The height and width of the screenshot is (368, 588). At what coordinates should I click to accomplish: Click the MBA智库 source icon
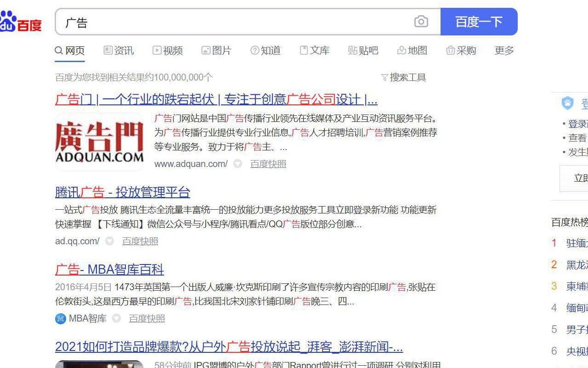[x=61, y=318]
